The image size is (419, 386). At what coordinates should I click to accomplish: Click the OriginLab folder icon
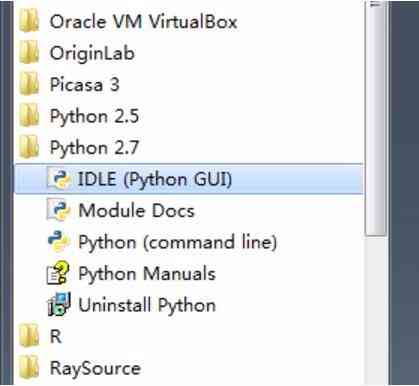[29, 53]
